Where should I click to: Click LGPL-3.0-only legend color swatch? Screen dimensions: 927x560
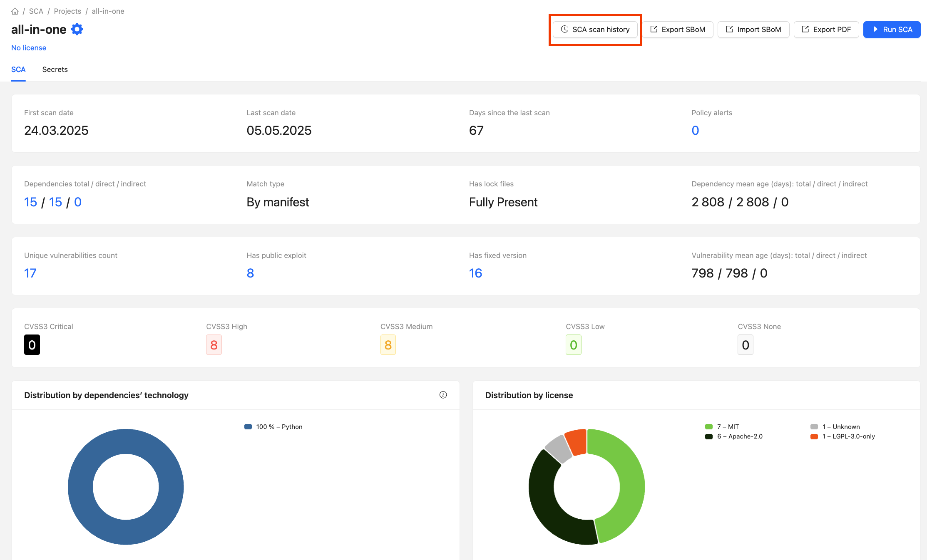click(814, 436)
